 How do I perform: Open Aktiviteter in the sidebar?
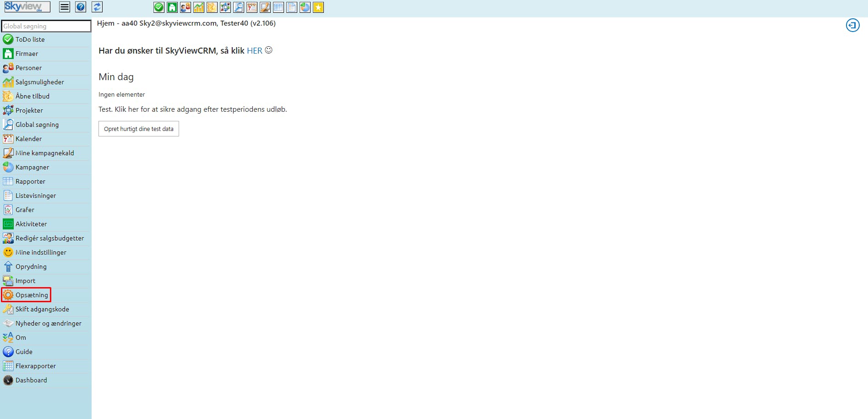pos(46,224)
